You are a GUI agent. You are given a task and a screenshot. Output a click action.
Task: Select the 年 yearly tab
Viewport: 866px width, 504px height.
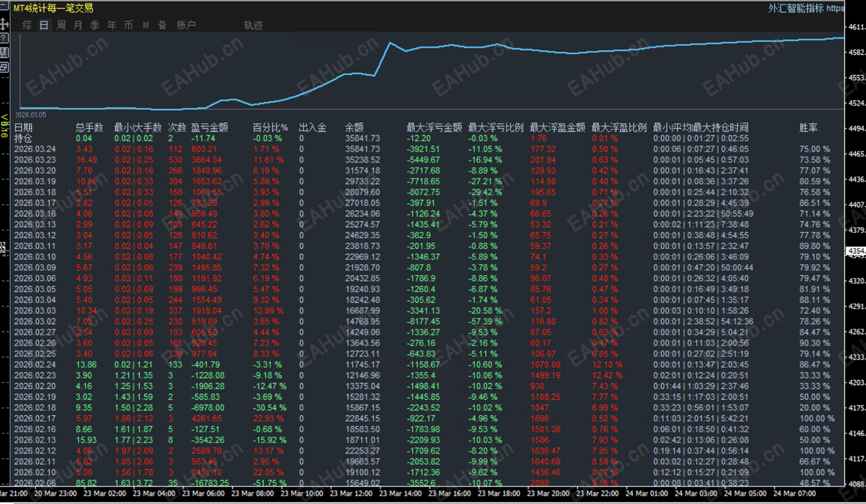point(111,25)
